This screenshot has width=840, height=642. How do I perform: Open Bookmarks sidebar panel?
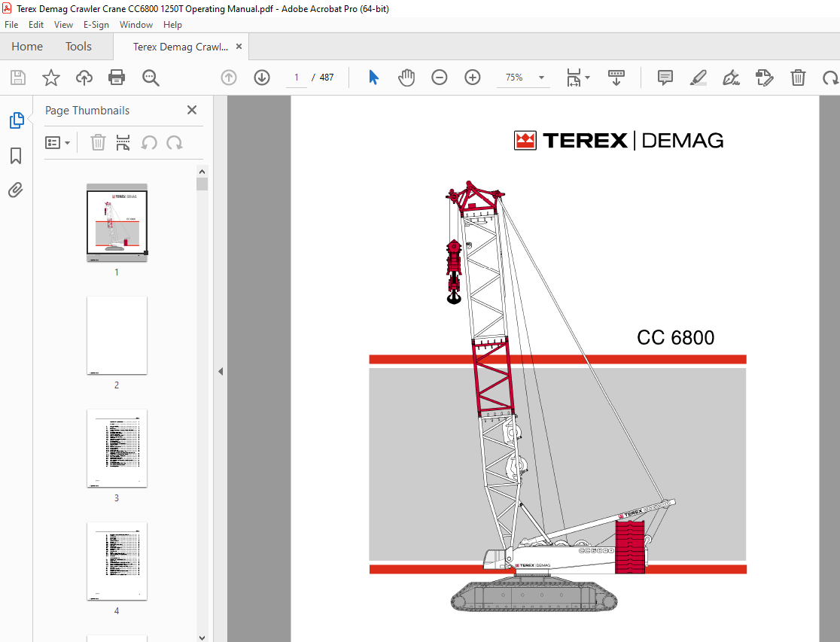pyautogui.click(x=16, y=156)
